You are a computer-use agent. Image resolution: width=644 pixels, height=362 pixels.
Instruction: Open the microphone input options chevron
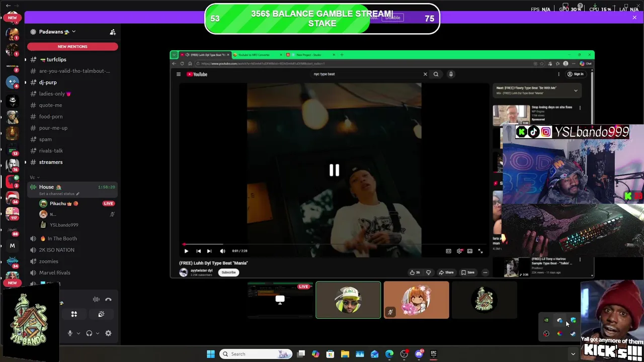(x=78, y=333)
